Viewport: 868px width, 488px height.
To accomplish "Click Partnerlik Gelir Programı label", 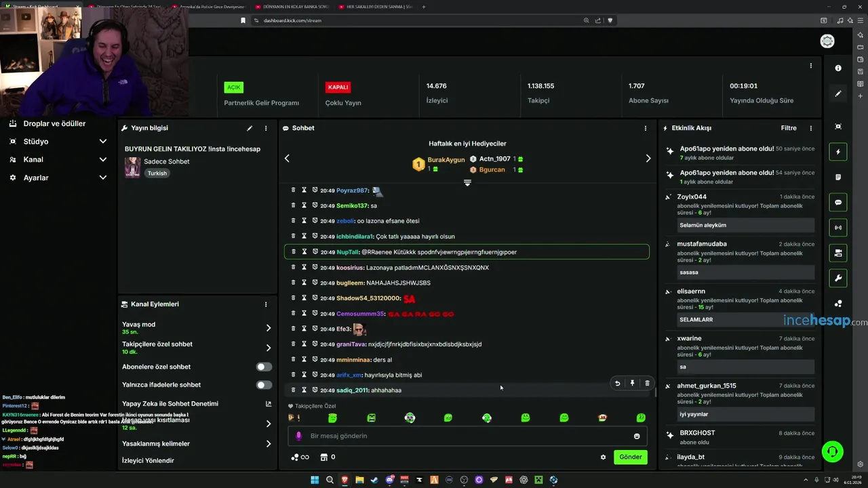I will coord(262,103).
